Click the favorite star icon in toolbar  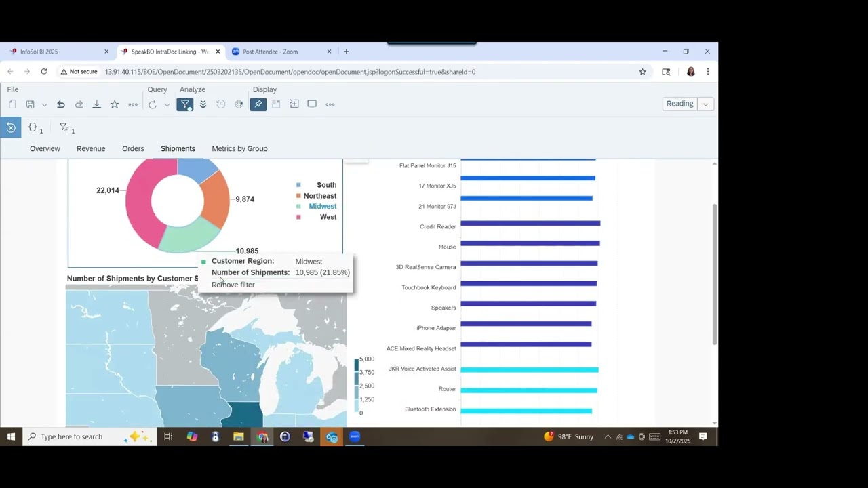point(115,104)
